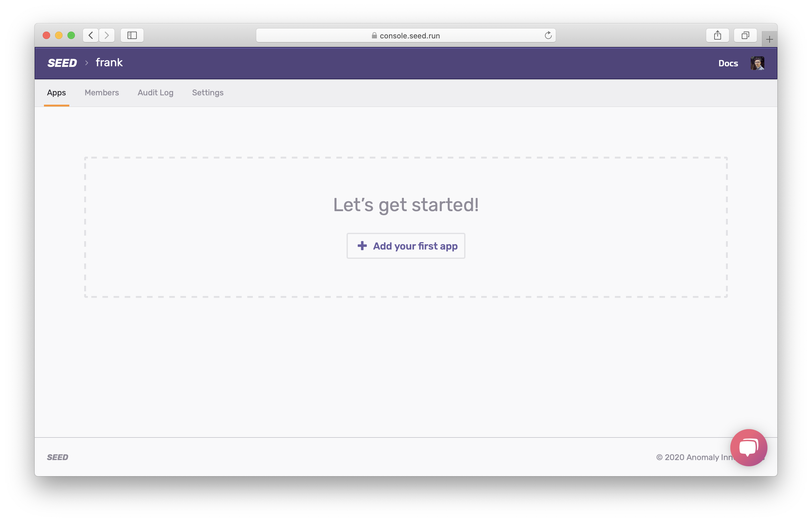Select the Apps tab
The width and height of the screenshot is (812, 522).
(56, 92)
